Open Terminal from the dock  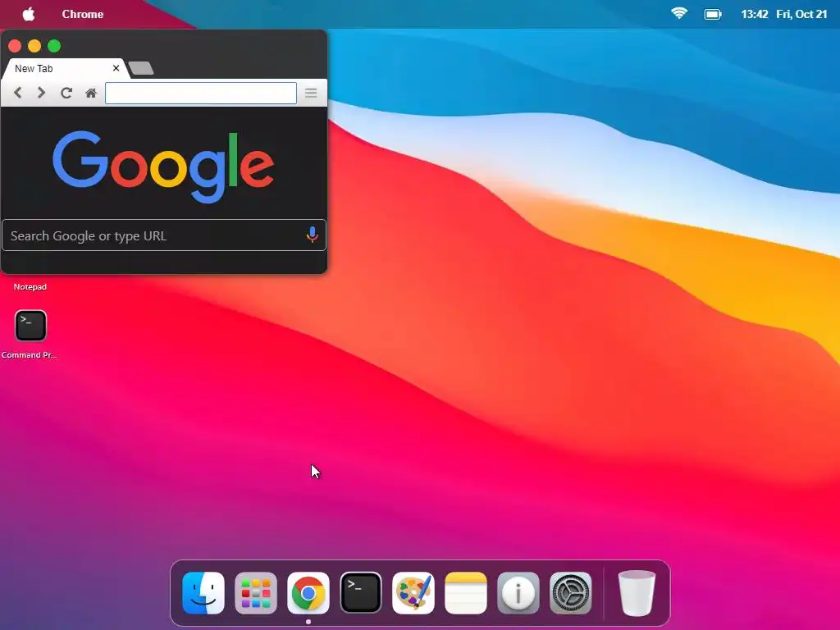click(361, 592)
